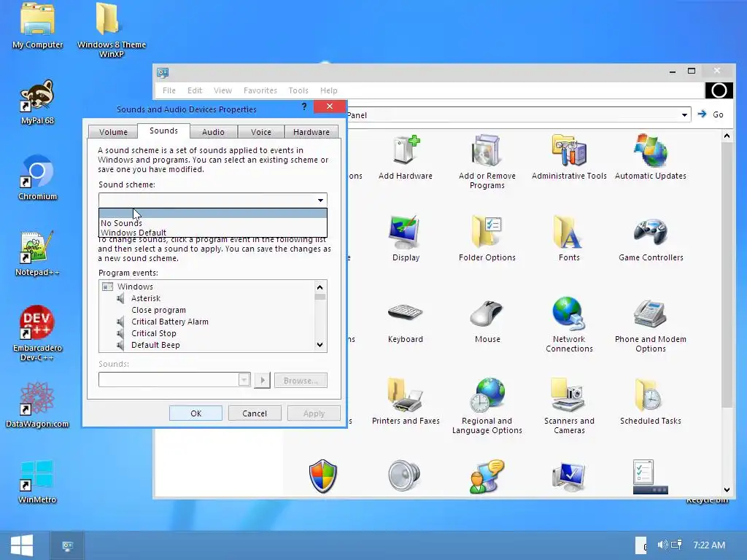Click the Control Panel taskbar button
This screenshot has width=747, height=560.
coord(68,545)
